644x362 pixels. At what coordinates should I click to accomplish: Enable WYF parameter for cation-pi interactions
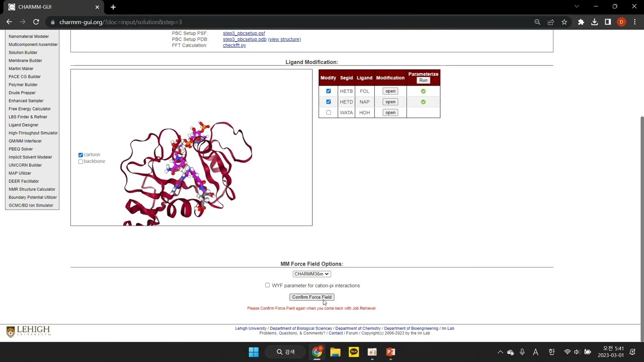[x=267, y=285]
